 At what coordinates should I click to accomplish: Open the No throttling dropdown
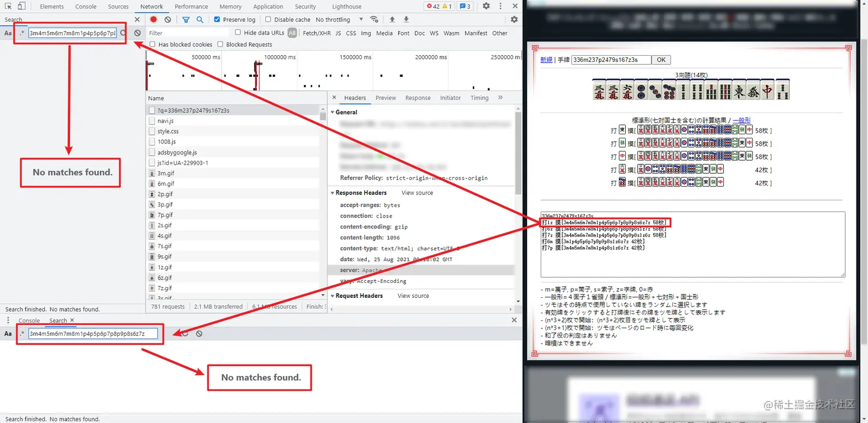[x=339, y=20]
